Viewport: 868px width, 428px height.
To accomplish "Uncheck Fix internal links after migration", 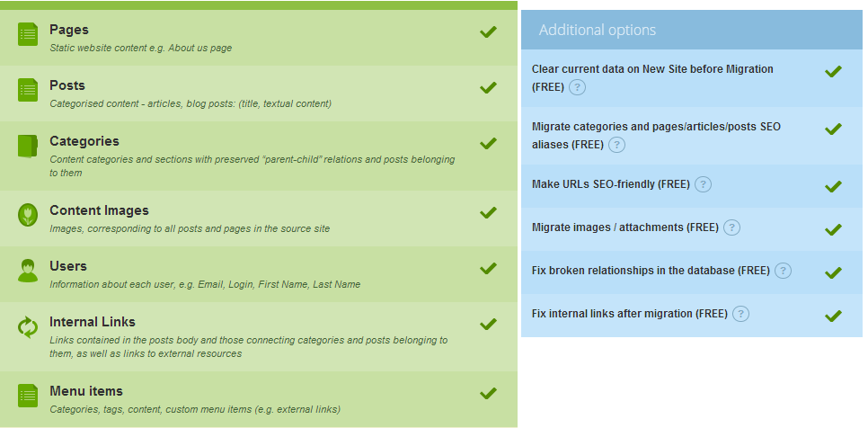I will click(x=833, y=317).
